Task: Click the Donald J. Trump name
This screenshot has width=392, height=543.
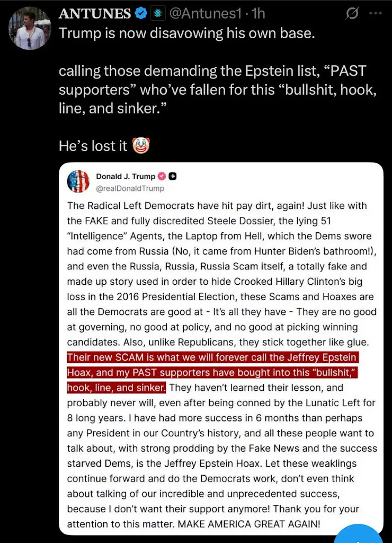Action: 126,176
